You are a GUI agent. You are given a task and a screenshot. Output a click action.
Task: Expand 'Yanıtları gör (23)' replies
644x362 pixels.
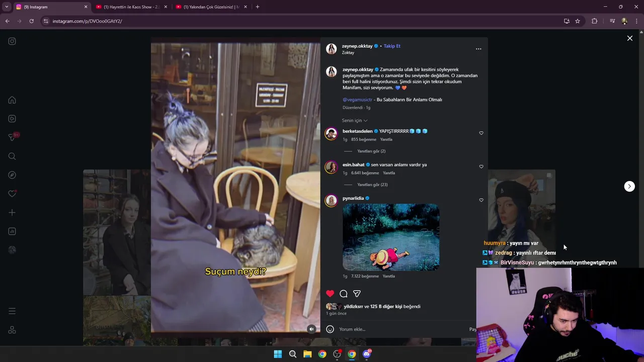tap(372, 185)
